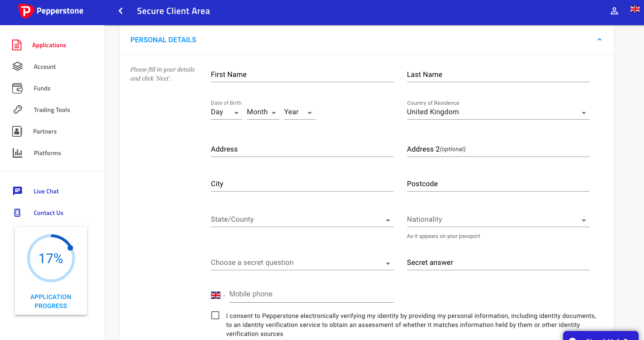This screenshot has height=340, width=644.
Task: Click the back arrow beside Secure Client Area
Action: tap(120, 11)
